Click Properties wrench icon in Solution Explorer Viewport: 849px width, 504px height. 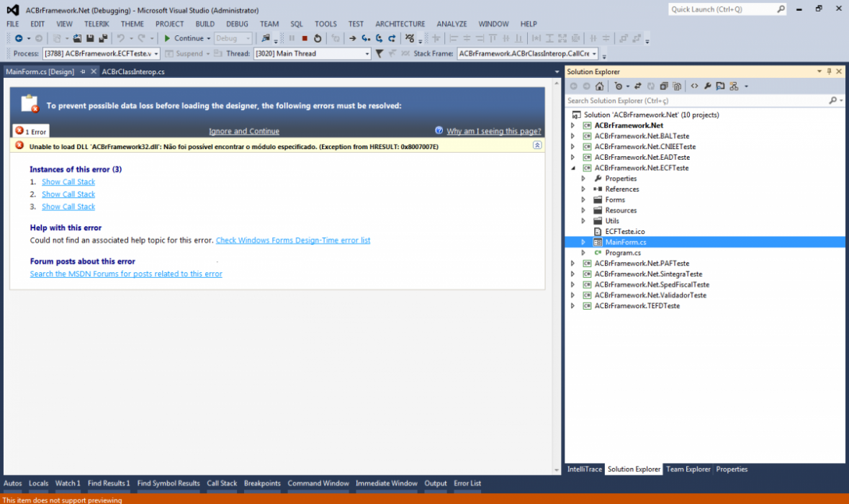(x=707, y=86)
